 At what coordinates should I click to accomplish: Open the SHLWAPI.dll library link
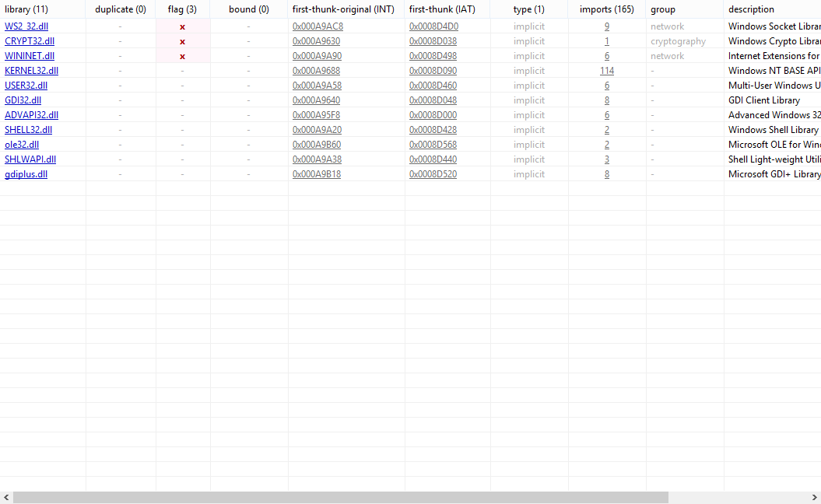(x=30, y=159)
